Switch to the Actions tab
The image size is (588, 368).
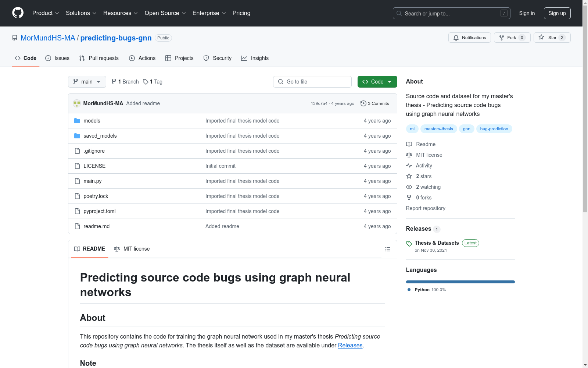click(x=142, y=58)
